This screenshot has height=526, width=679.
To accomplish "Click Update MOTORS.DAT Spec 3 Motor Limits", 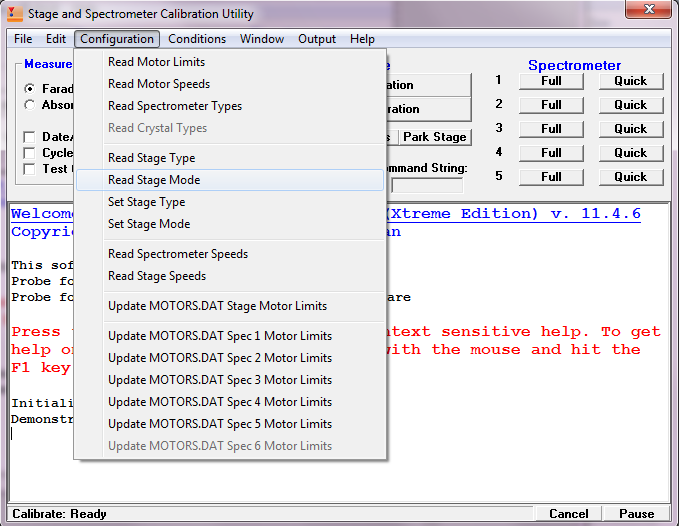I will 220,380.
